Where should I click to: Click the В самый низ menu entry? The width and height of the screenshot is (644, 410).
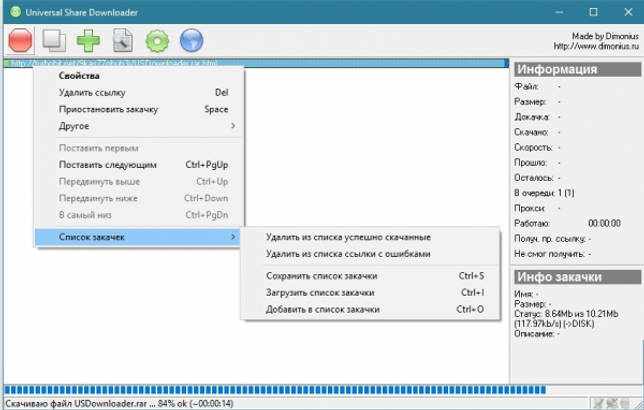pos(139,215)
